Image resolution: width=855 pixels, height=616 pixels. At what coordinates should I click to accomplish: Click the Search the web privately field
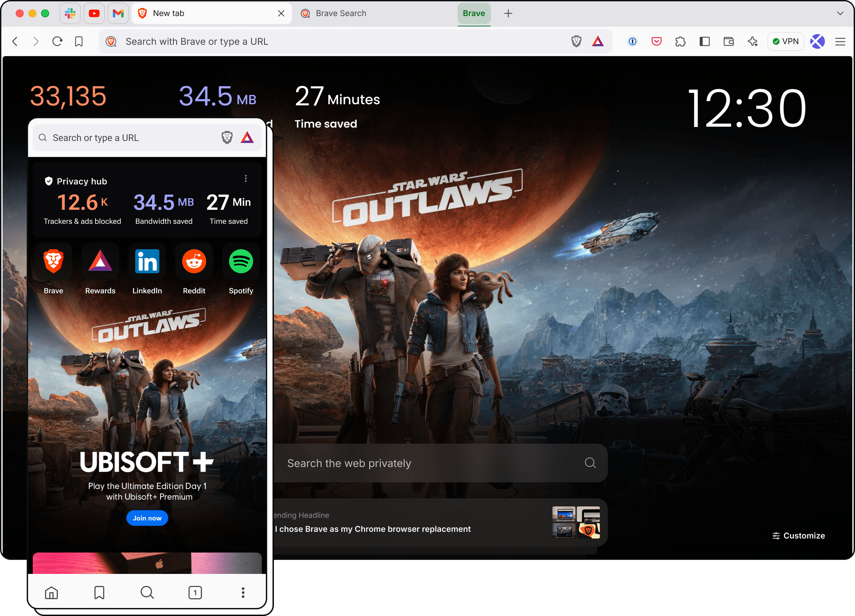point(440,463)
